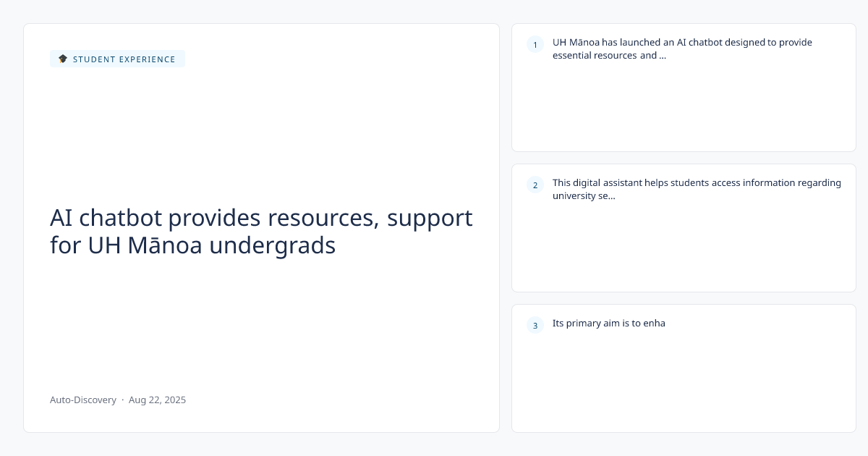This screenshot has height=456, width=868.
Task: Select the STUDENT EXPERIENCE category label
Action: 124,59
